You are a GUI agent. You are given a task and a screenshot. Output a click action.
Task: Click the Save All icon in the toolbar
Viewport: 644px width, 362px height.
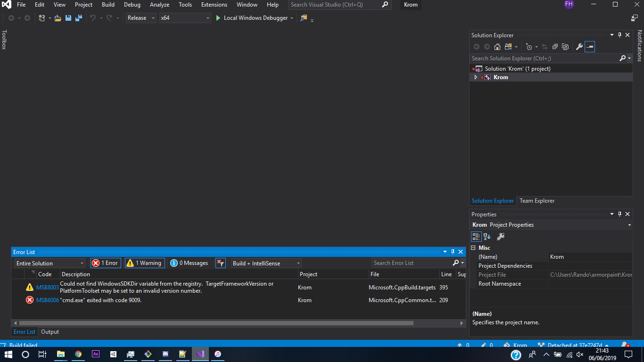[x=79, y=17]
